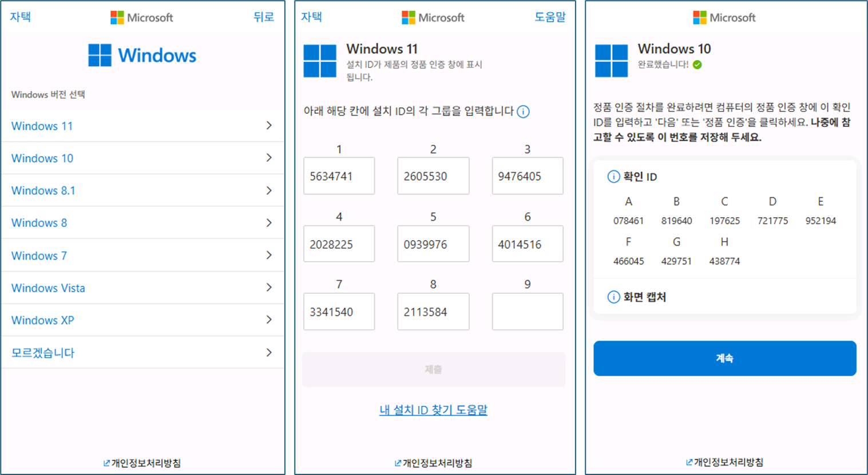Image resolution: width=868 pixels, height=475 pixels.
Task: Click installation ID field 8 containing 2113584
Action: [433, 312]
